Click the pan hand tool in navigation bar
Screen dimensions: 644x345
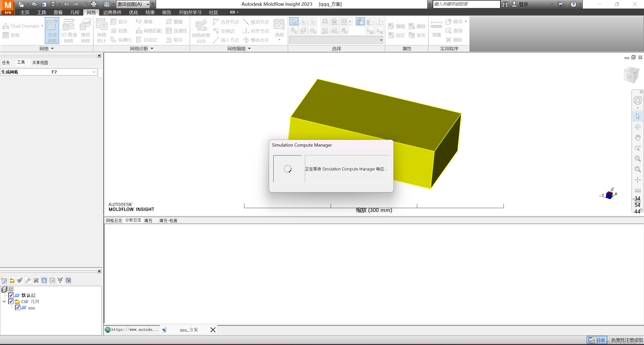pos(637,138)
